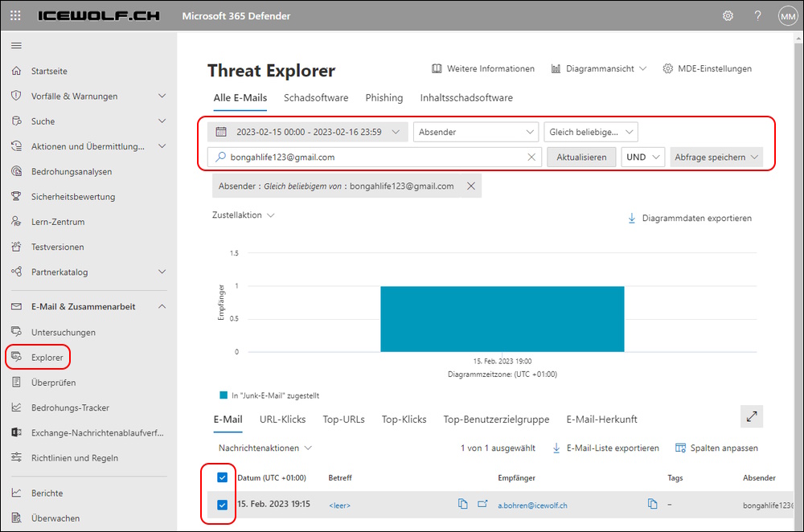Open Überprüfen in sidebar

(53, 383)
